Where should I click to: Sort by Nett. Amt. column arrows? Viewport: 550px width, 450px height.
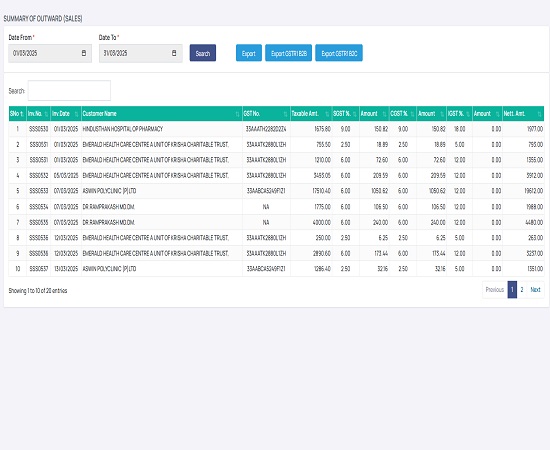tap(539, 114)
